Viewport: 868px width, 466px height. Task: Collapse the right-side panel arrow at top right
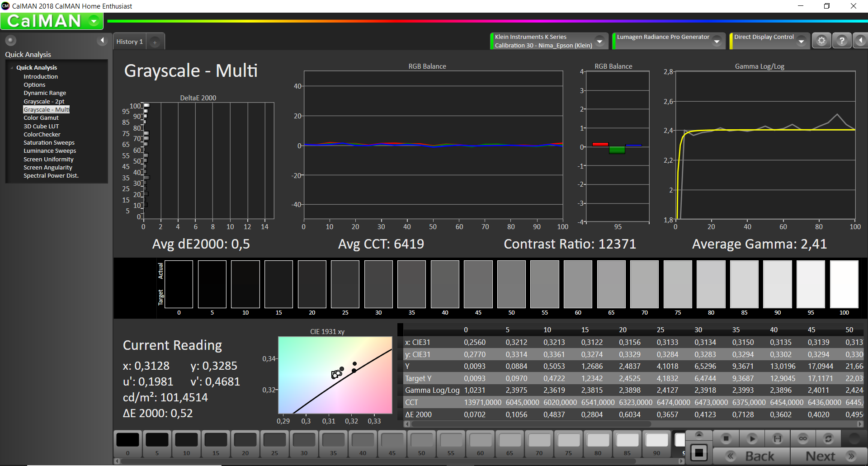click(x=860, y=41)
